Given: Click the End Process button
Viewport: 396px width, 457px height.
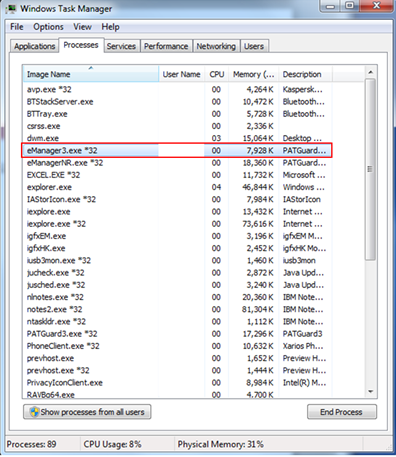Looking at the screenshot, I should [342, 412].
